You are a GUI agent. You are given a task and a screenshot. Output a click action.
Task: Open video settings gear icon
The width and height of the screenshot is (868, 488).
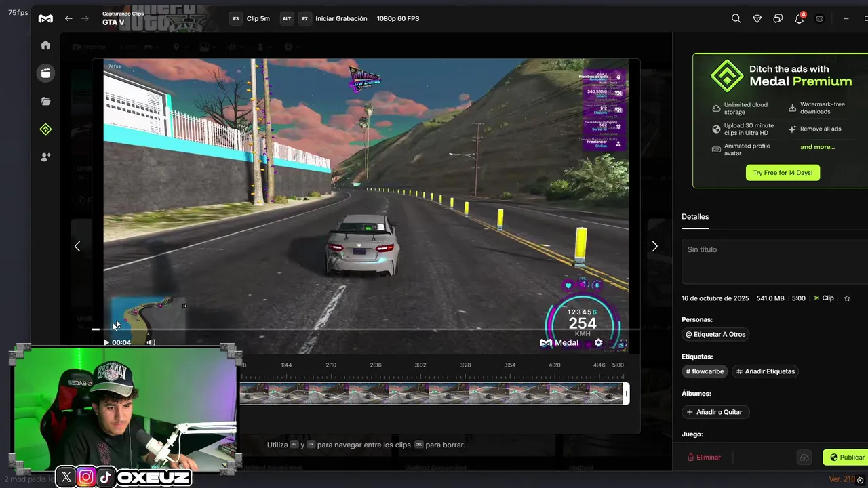pyautogui.click(x=598, y=343)
